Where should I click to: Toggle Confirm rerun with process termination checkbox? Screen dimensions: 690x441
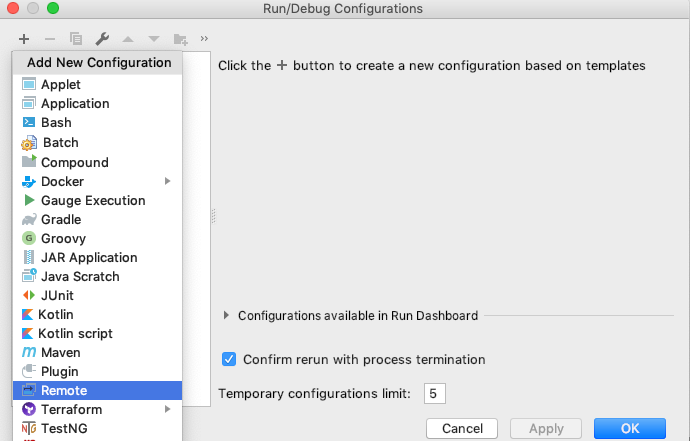(x=229, y=359)
